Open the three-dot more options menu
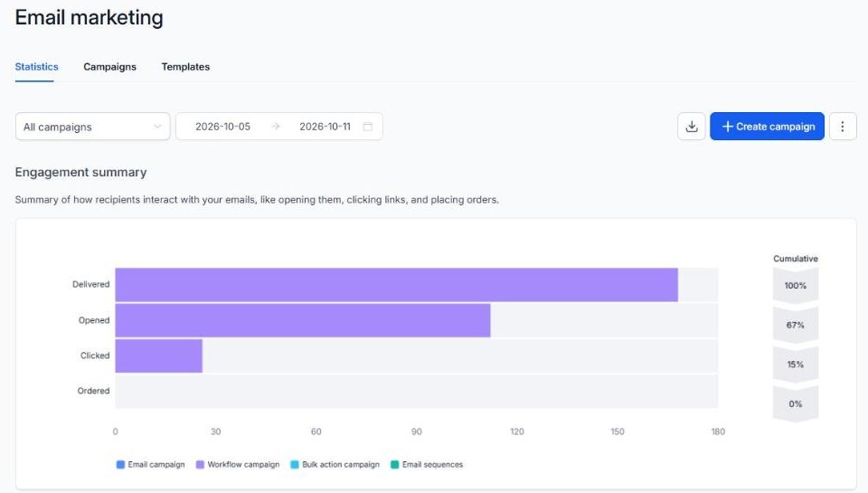The width and height of the screenshot is (868, 493). tap(843, 127)
